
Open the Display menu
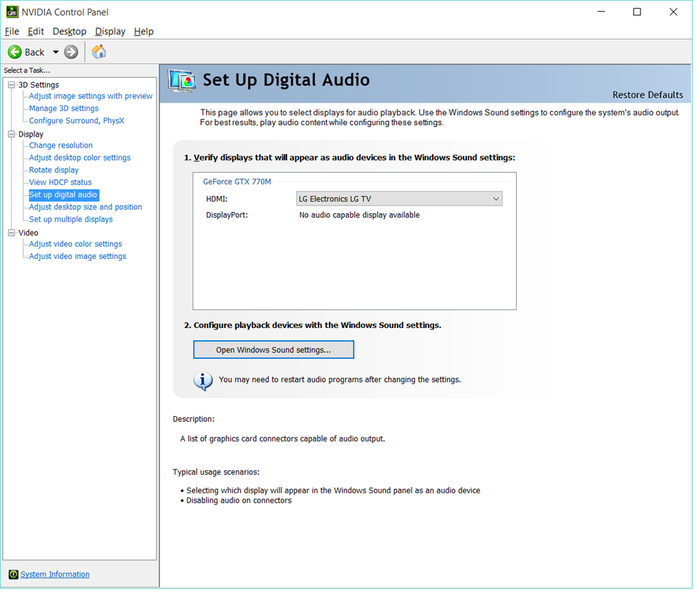coord(111,31)
